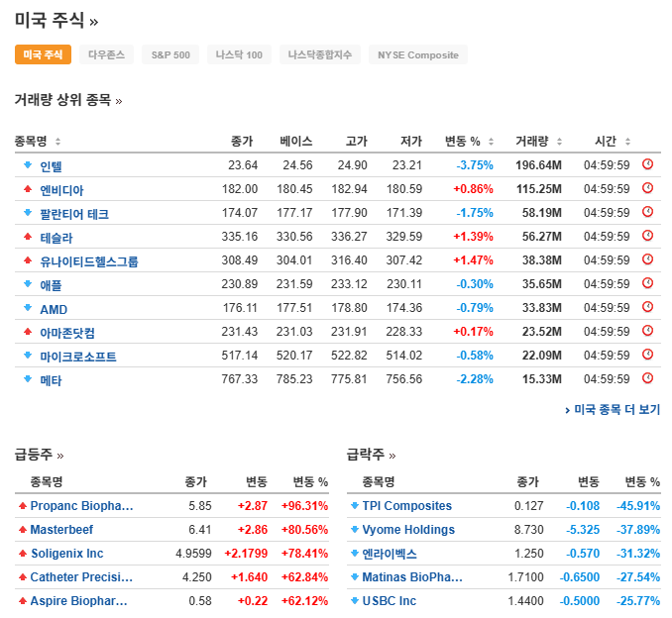
Task: Open the 유나이티드헬스그룹 stock link
Action: (89, 261)
